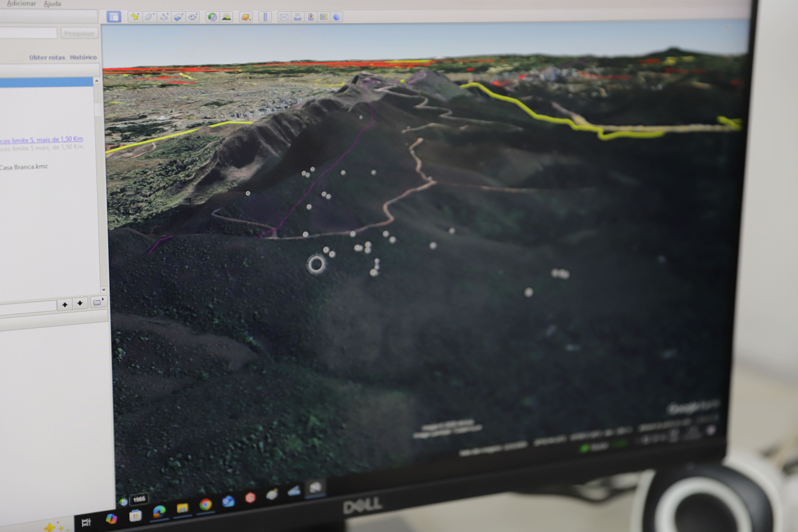Open the planet switcher dropdown
The height and width of the screenshot is (532, 798).
pos(246,17)
